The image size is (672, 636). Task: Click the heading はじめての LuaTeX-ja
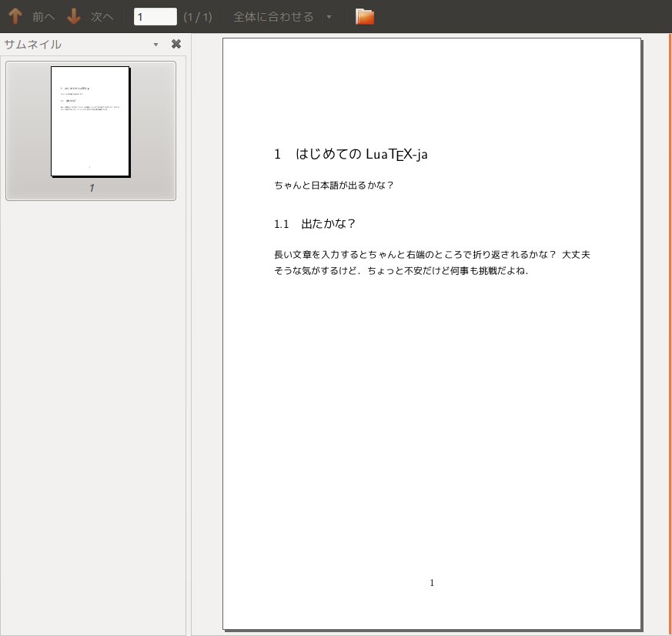click(x=361, y=154)
